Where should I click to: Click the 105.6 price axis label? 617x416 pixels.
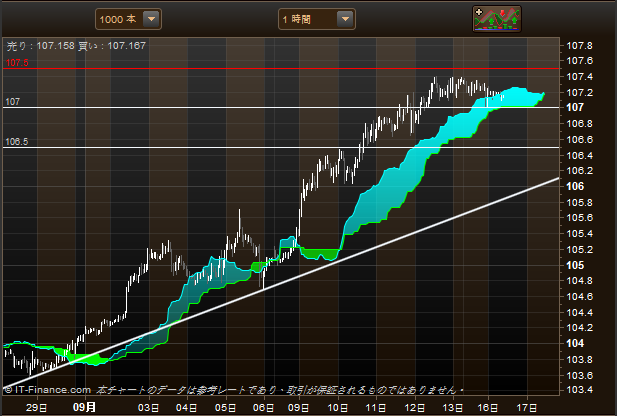pos(579,218)
